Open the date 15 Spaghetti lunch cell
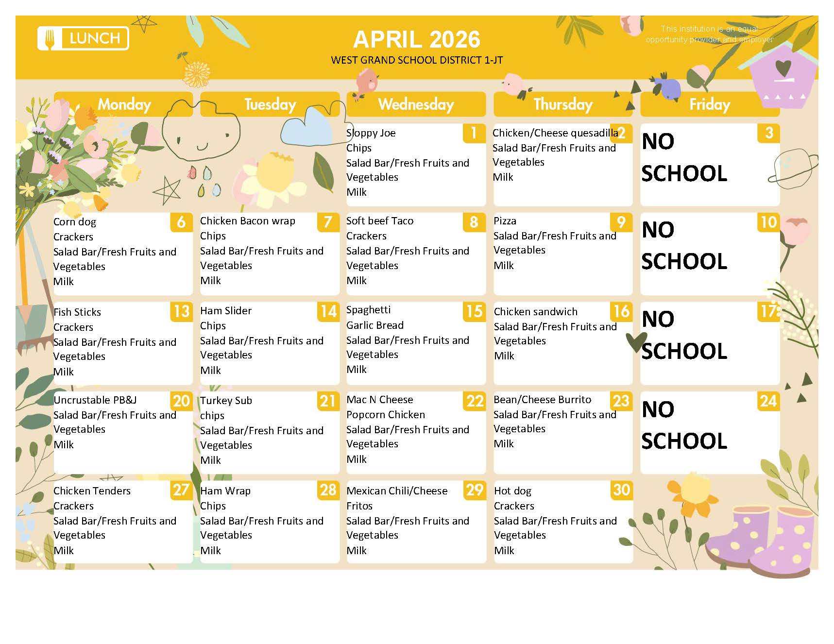The height and width of the screenshot is (644, 834). (x=416, y=343)
